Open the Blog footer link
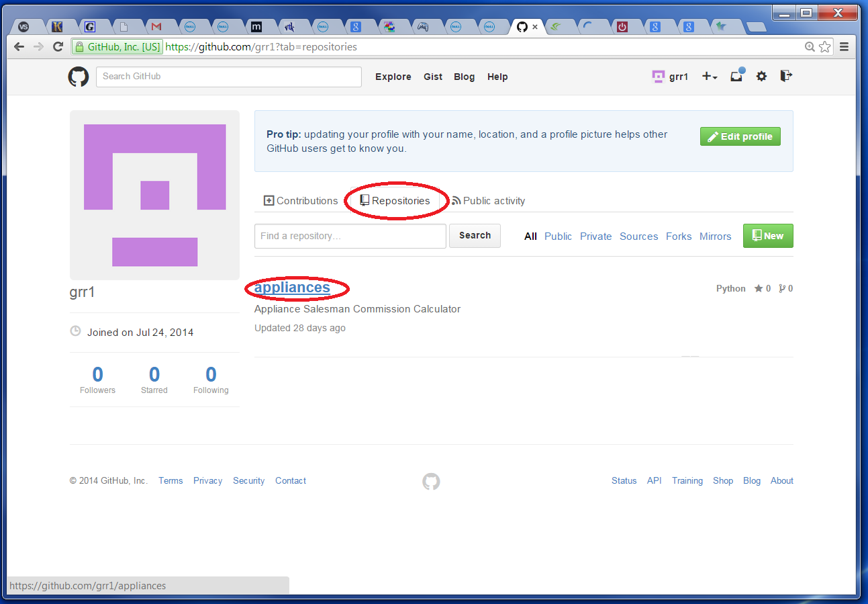Image resolution: width=868 pixels, height=604 pixels. (752, 481)
